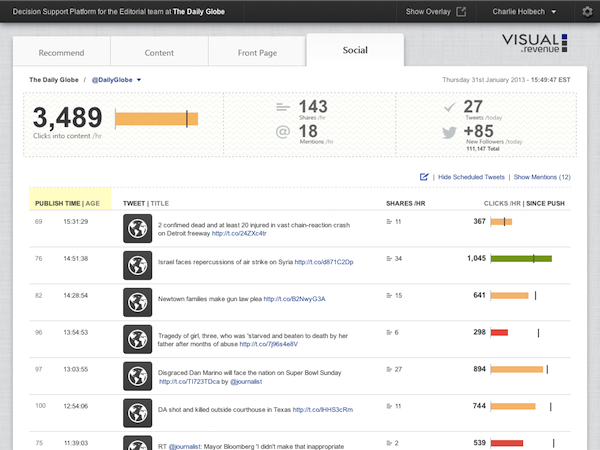600x450 pixels.
Task: Click globe avatar of Detroit freeway crash tweet
Action: 137,228
